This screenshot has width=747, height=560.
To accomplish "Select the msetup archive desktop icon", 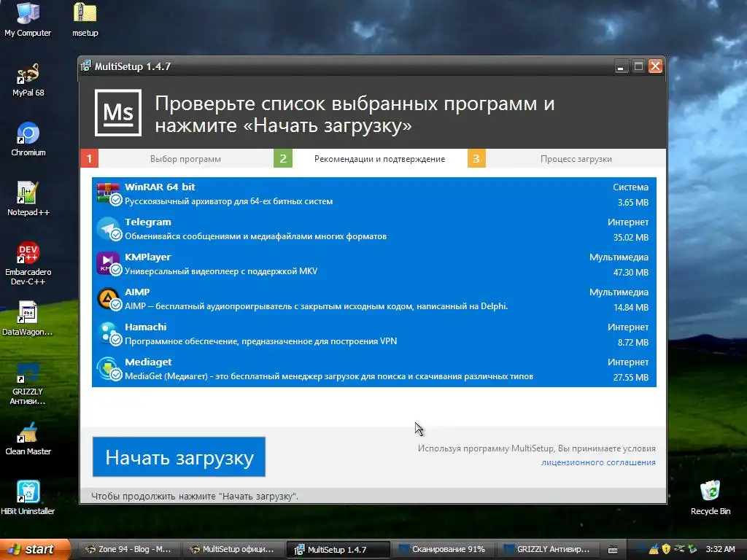I will click(x=85, y=19).
